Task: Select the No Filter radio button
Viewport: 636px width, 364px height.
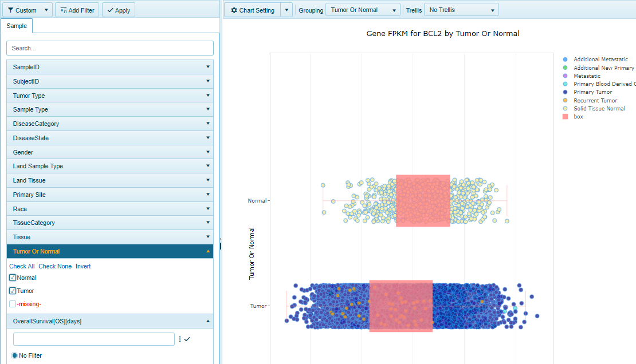Action: coord(15,355)
